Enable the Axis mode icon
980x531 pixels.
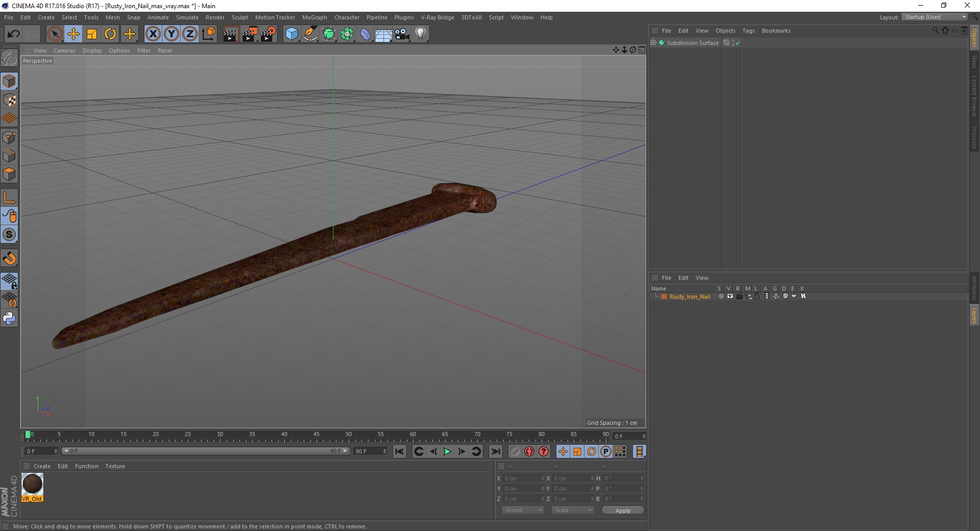[x=9, y=198]
